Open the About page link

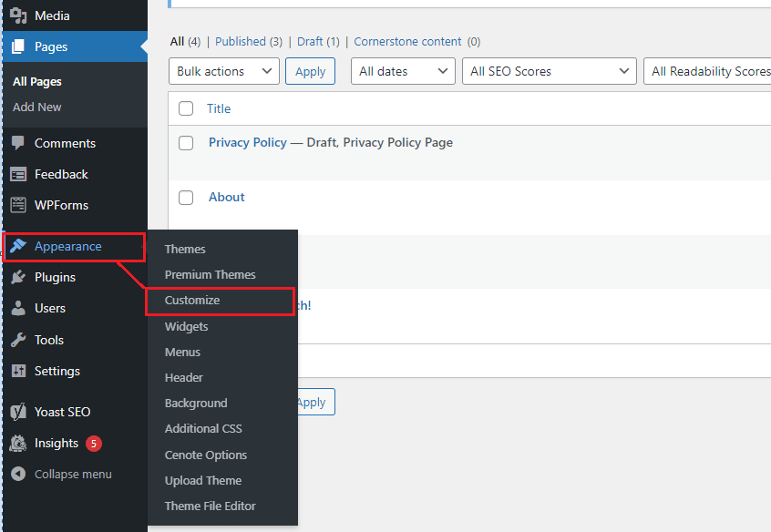coord(227,197)
